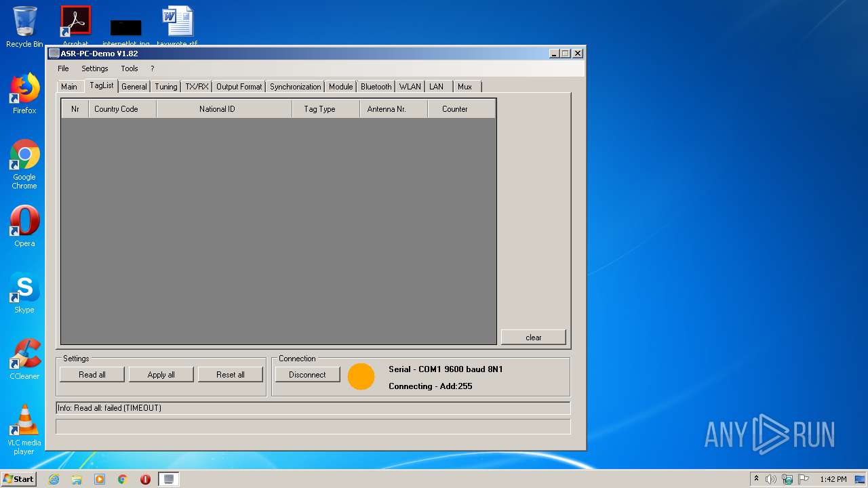The height and width of the screenshot is (488, 868).
Task: Open network tray icon
Action: pos(787,479)
